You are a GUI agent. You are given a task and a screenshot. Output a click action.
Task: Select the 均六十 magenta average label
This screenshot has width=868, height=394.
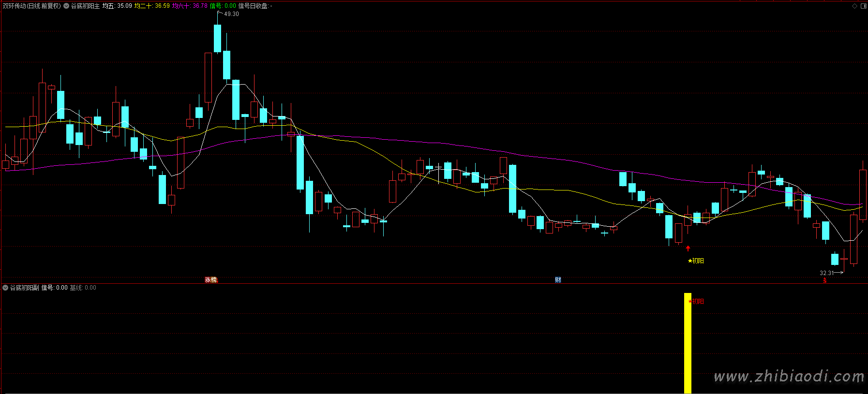tap(181, 6)
